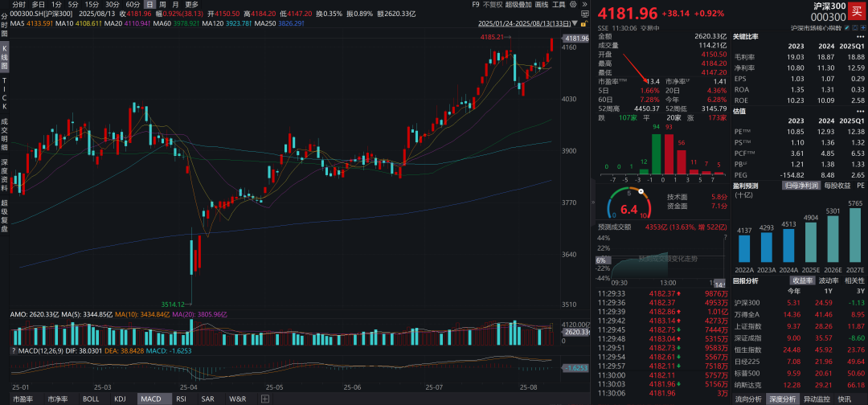The image size is (868, 405).
Task: Select 每股收益 in profit forecast
Action: tap(837, 186)
